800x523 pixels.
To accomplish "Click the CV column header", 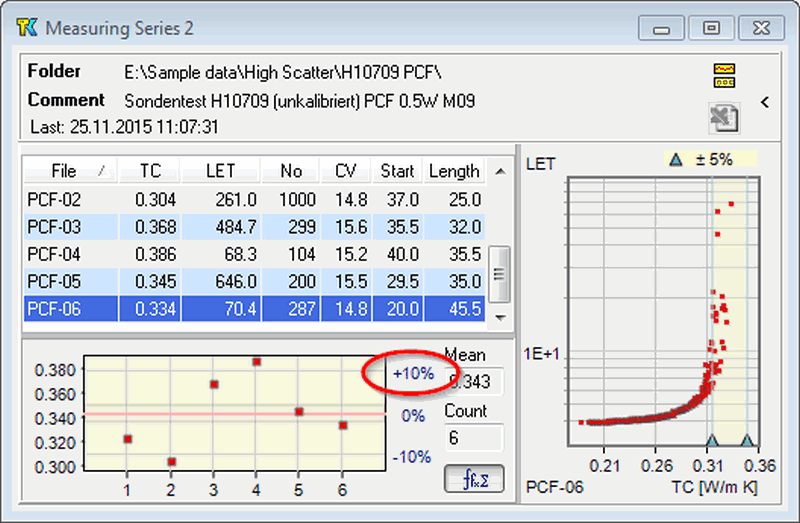I will 345,171.
